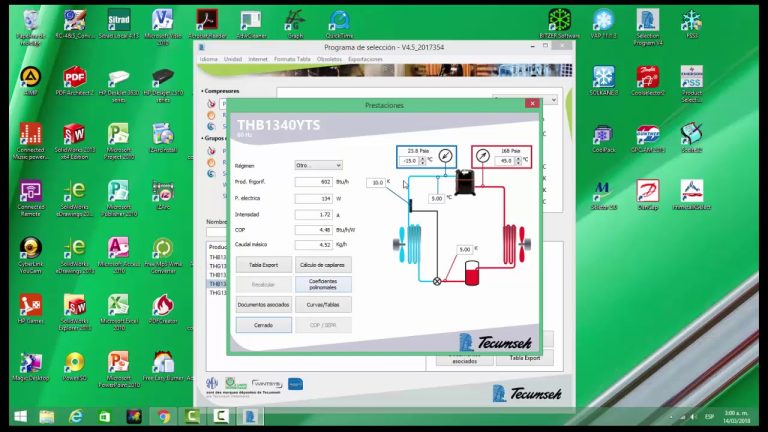Open the dropdown in the main window behind Prestaciones

click(526, 100)
